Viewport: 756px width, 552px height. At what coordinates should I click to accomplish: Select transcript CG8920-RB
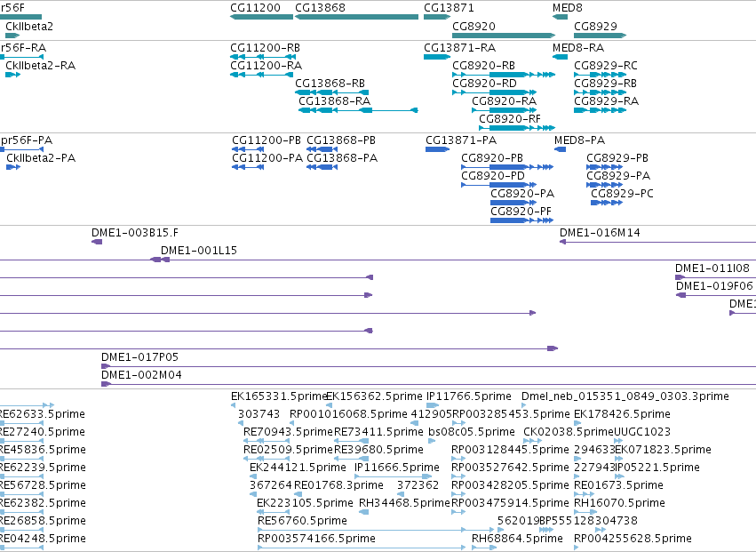(x=504, y=75)
